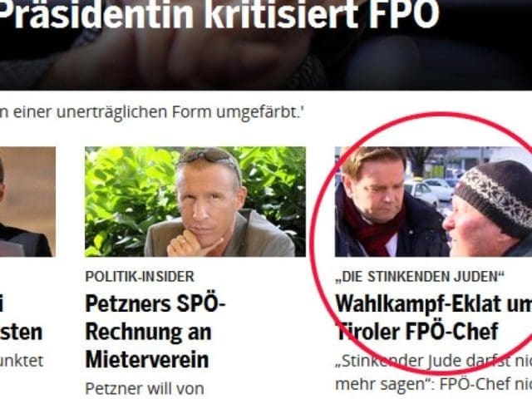The height and width of the screenshot is (399, 532).
Task: Click the "Tiroler FPÖ-Chef" headline line
Action: [x=417, y=332]
